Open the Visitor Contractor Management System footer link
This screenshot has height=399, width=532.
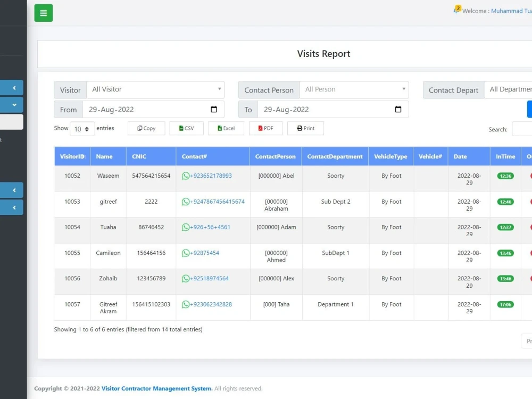[156, 388]
